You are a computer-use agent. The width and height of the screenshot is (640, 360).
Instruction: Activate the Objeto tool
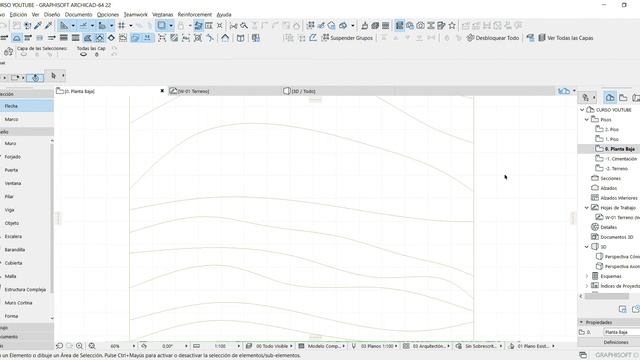(x=25, y=223)
